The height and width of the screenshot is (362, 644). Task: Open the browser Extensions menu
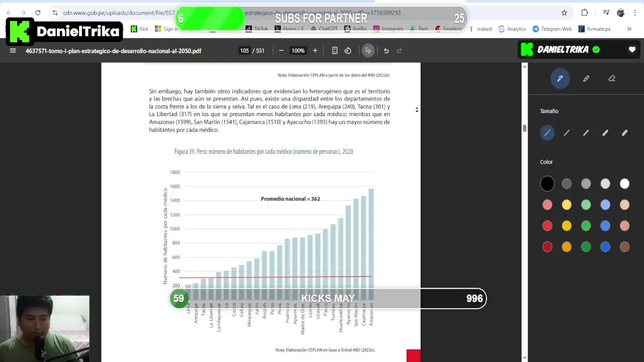tap(585, 13)
